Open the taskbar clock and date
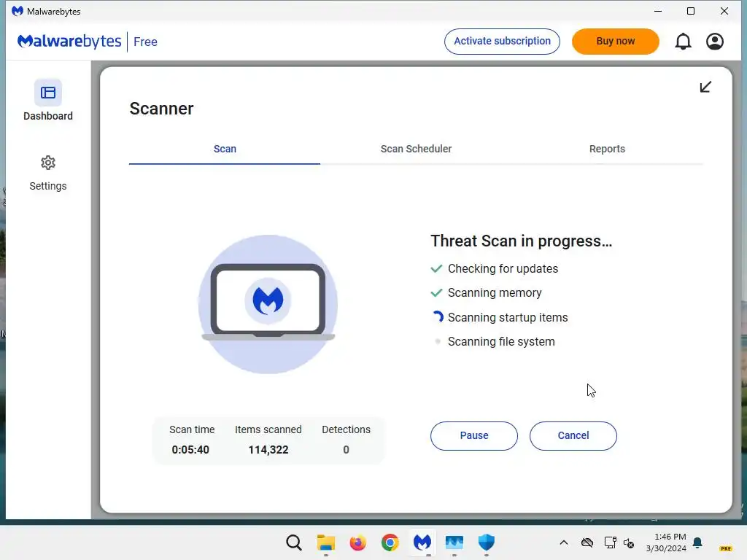The width and height of the screenshot is (747, 560). coord(666,542)
